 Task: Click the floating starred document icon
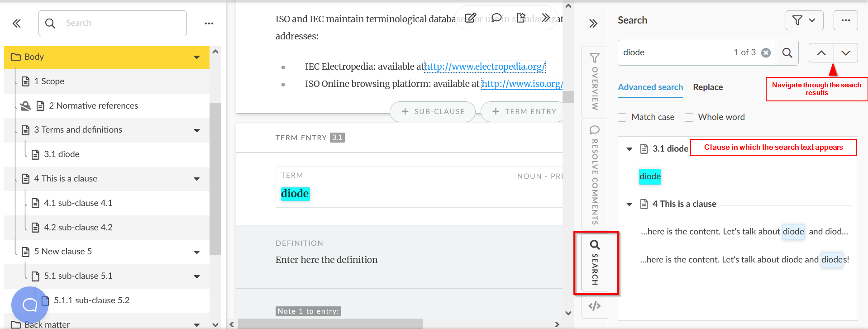(521, 18)
